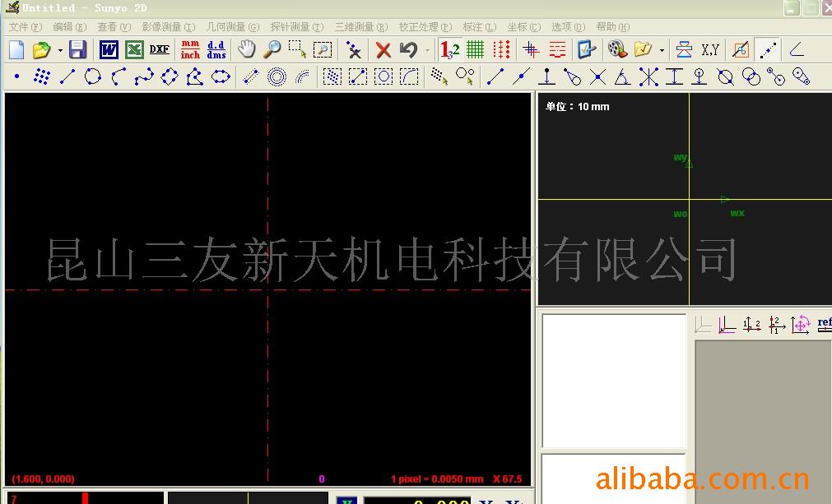Delete with the red X icon
The width and height of the screenshot is (832, 504).
383,50
